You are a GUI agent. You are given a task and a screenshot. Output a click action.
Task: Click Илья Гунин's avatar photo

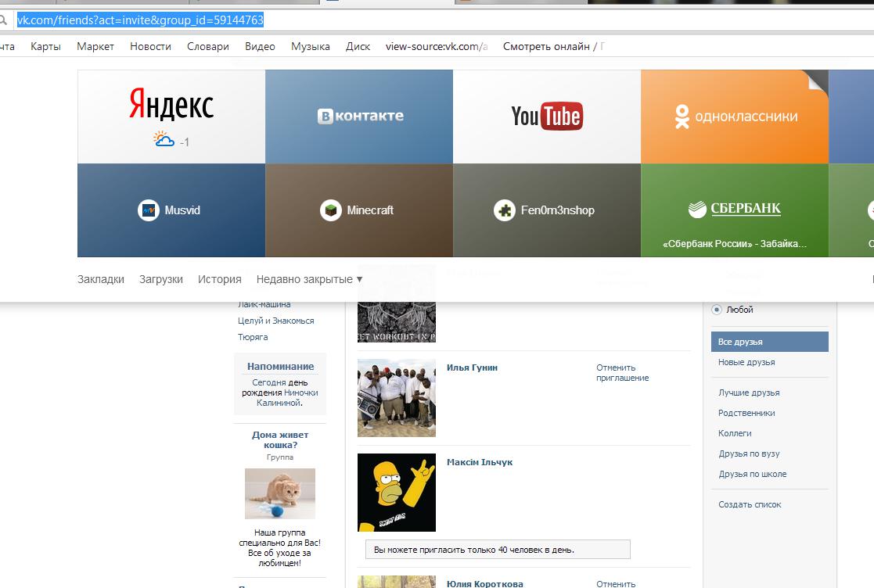tap(396, 397)
